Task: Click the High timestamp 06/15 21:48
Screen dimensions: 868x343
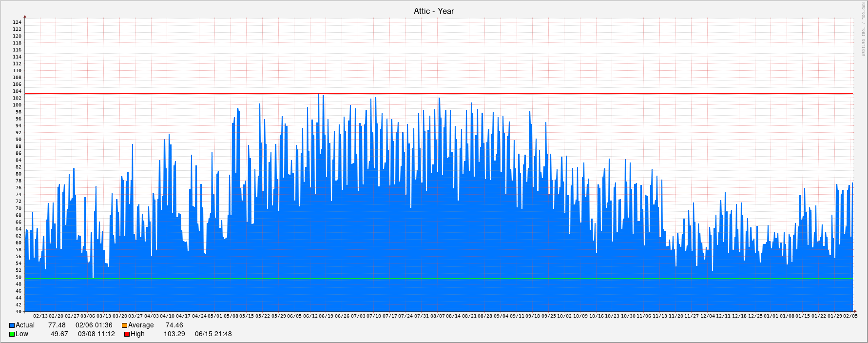Action: pos(213,334)
